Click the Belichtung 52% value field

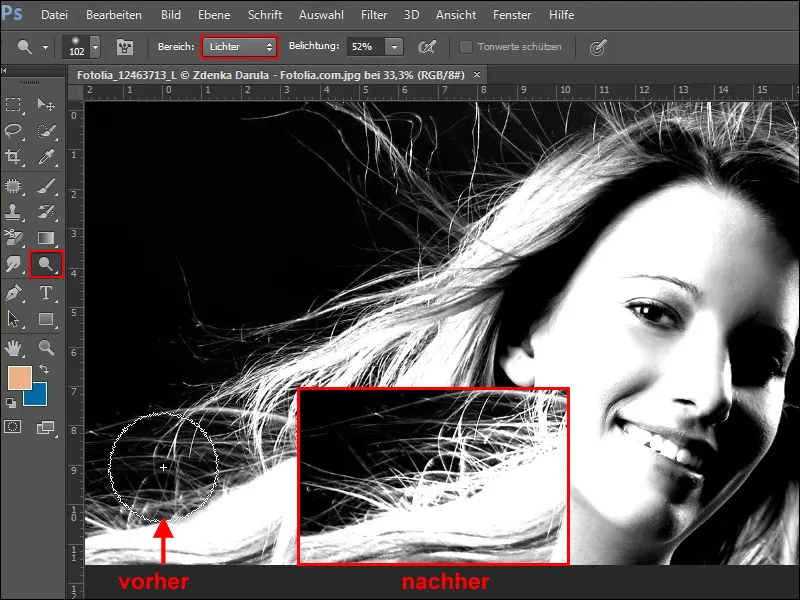coord(366,47)
